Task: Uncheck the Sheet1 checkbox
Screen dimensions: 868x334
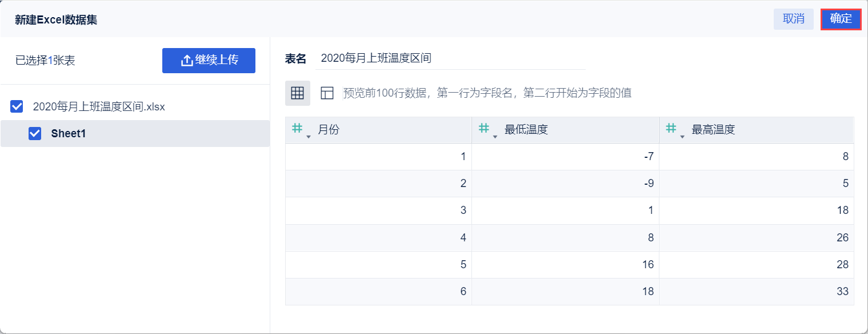Action: tap(35, 133)
